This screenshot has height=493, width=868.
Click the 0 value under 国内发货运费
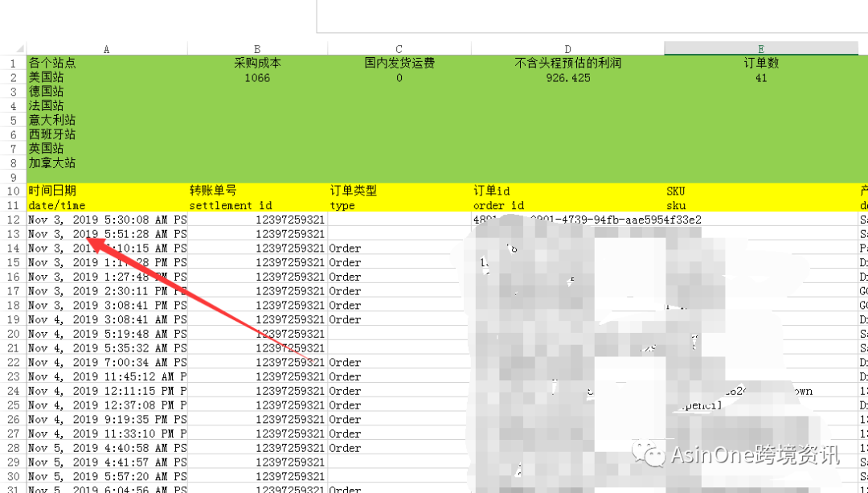pyautogui.click(x=399, y=77)
